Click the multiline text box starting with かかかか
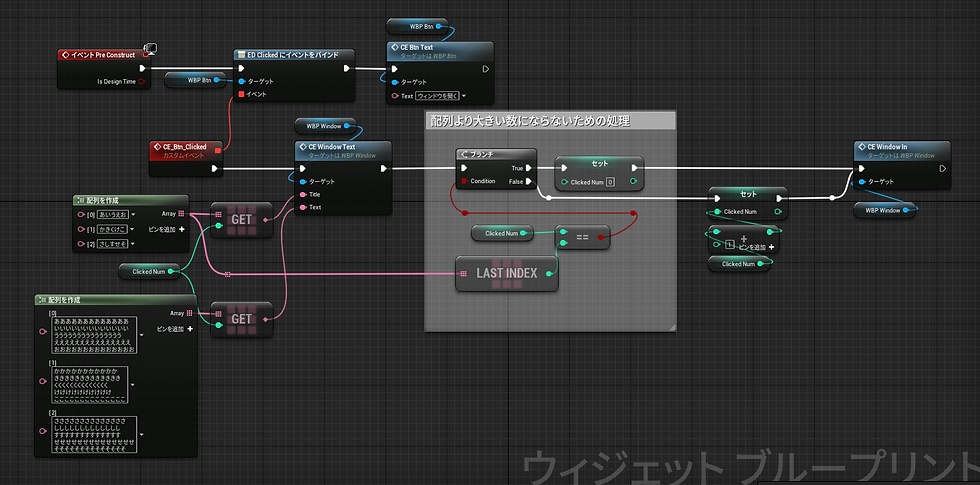 (90, 385)
